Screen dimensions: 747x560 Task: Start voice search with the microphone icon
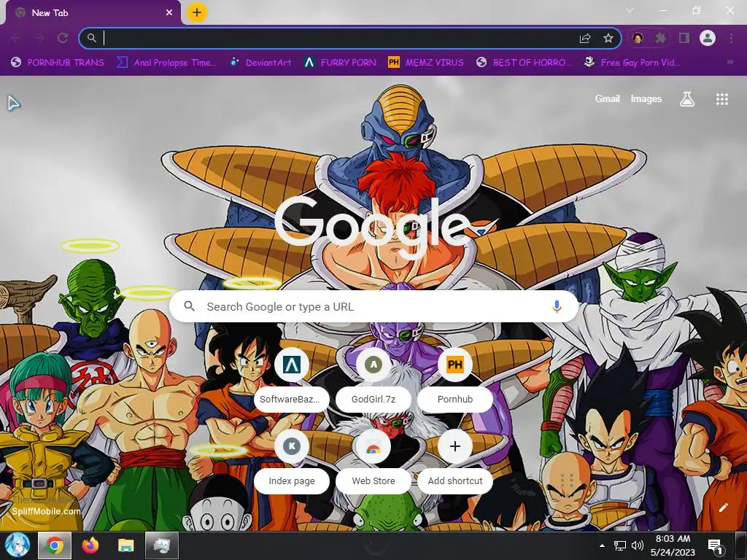pyautogui.click(x=557, y=307)
